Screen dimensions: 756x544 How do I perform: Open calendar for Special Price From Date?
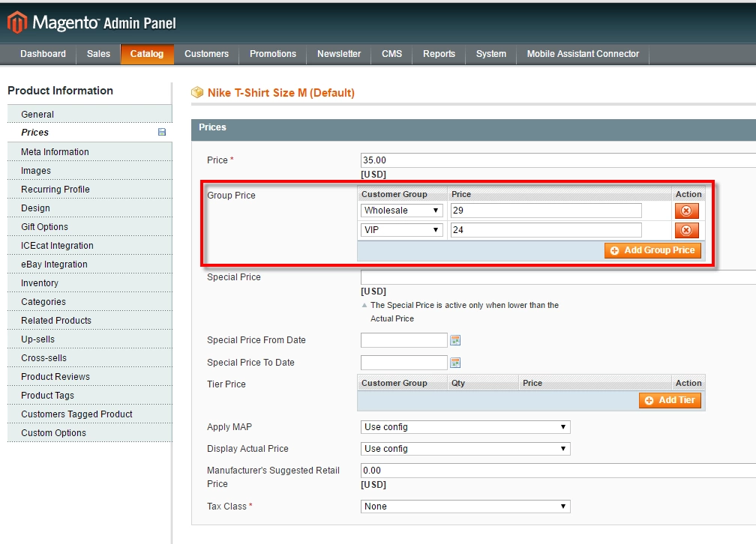tap(455, 340)
